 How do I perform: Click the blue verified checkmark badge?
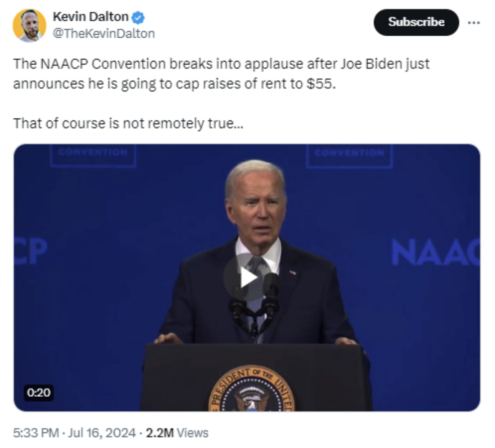138,17
